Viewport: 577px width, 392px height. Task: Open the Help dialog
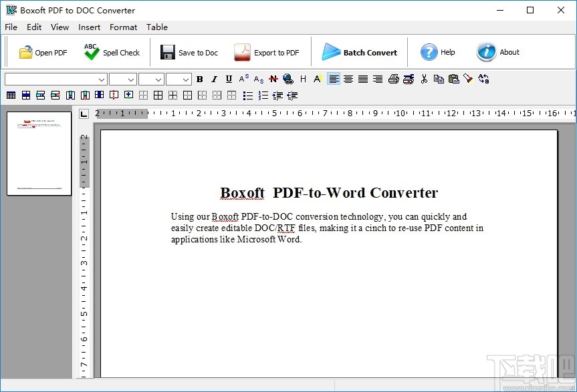point(439,52)
